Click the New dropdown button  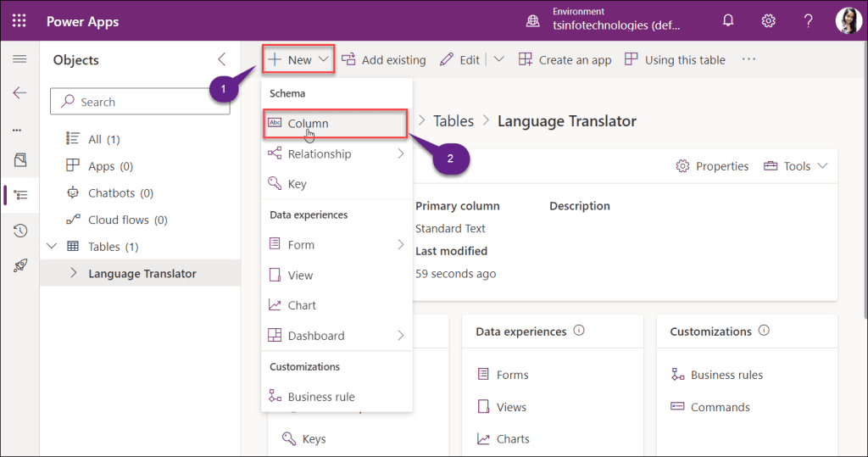(298, 59)
